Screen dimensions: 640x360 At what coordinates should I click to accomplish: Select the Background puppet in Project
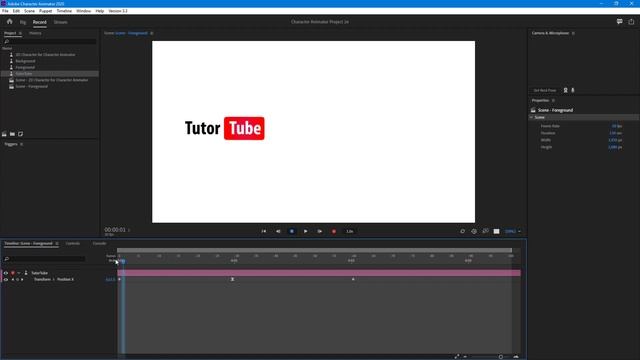(25, 61)
